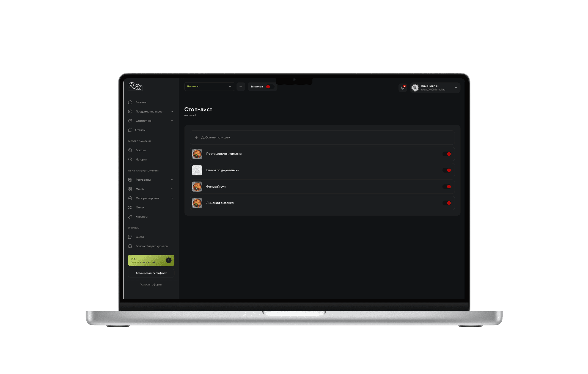Click the Статистика sidebar icon
This screenshot has height=374, width=588.
[131, 120]
